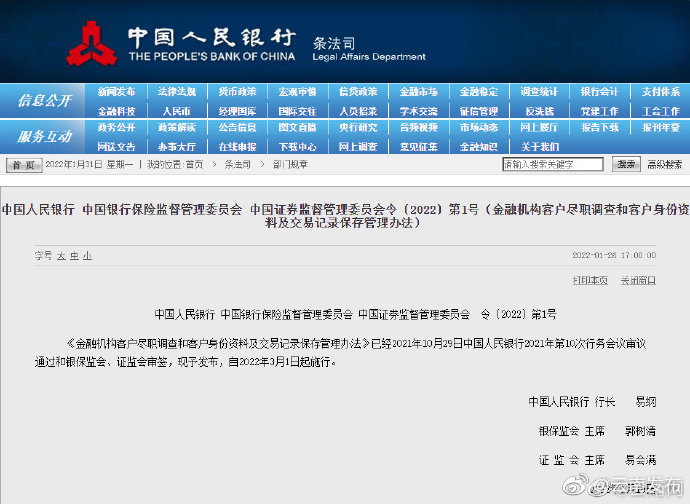Image resolution: width=690 pixels, height=504 pixels.
Task: Follow the 首页 breadcrumb link
Action: (194, 165)
